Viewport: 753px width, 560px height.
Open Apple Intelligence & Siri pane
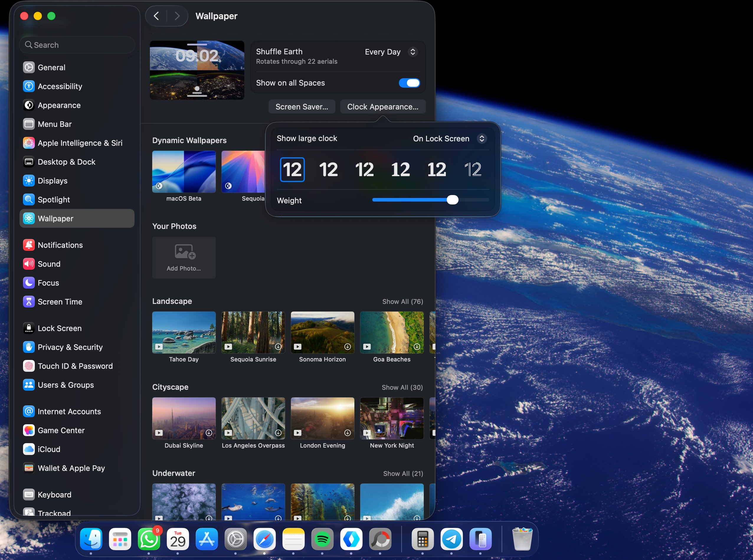(77, 143)
